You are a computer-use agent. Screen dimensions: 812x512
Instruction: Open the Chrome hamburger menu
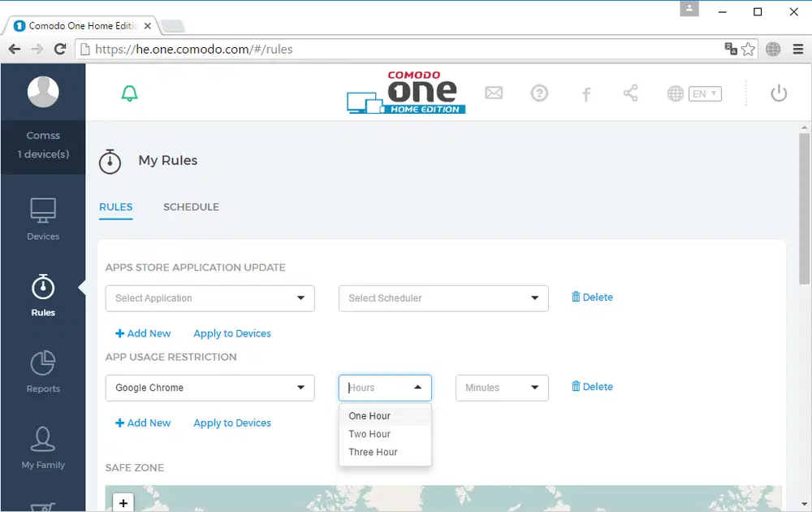coord(798,50)
